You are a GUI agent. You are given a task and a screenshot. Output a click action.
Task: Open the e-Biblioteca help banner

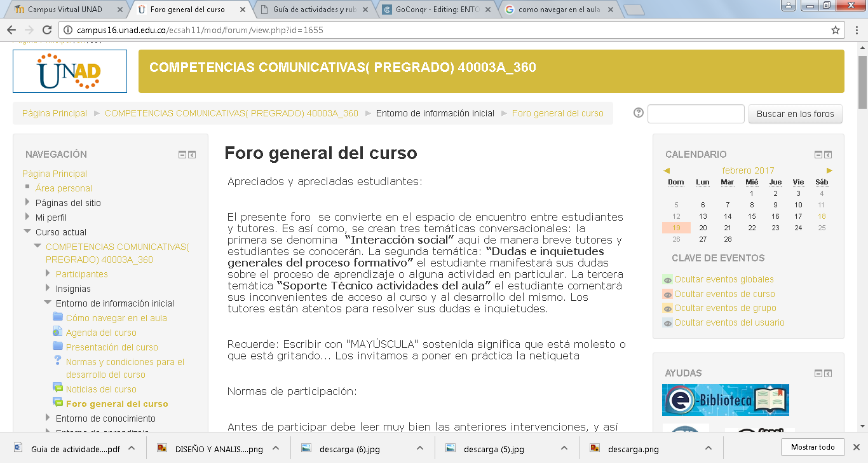point(726,400)
